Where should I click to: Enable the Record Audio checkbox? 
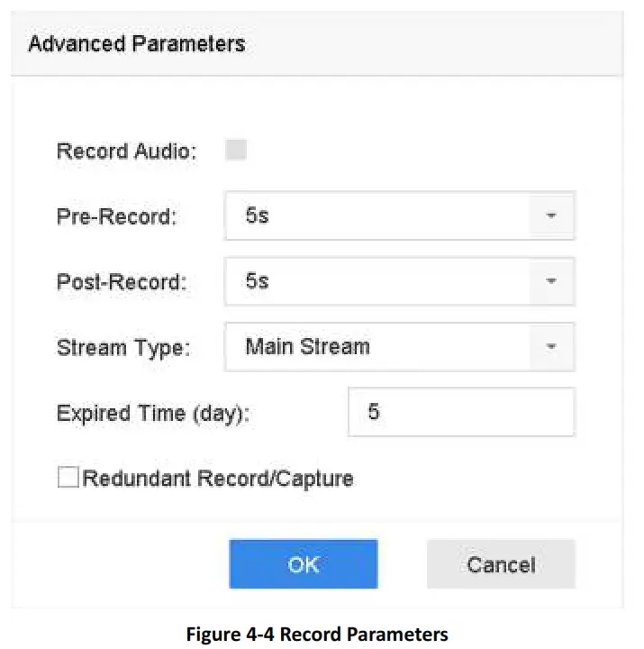237,151
